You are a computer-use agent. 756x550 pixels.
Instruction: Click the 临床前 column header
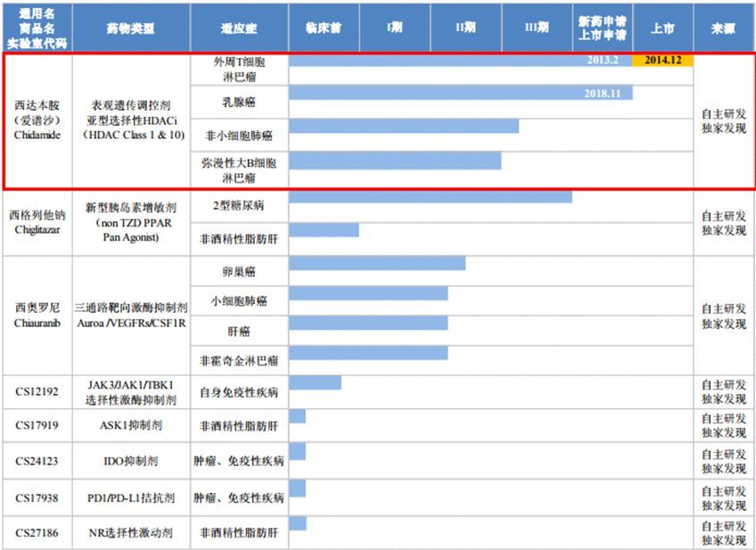(x=324, y=28)
